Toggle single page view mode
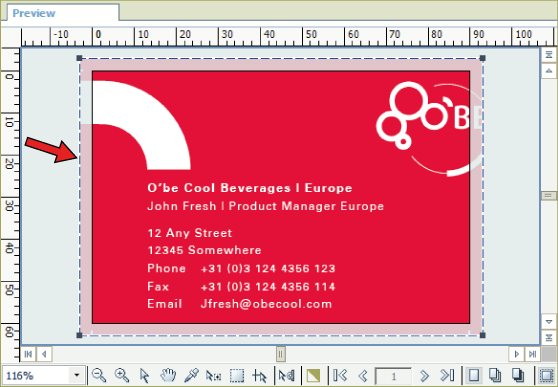The image size is (558, 387). click(x=474, y=375)
